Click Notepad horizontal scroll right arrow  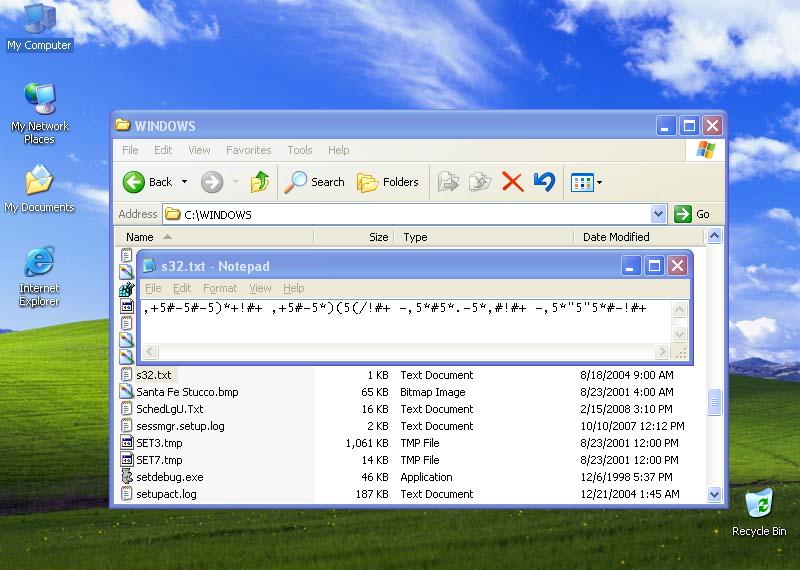coord(662,352)
